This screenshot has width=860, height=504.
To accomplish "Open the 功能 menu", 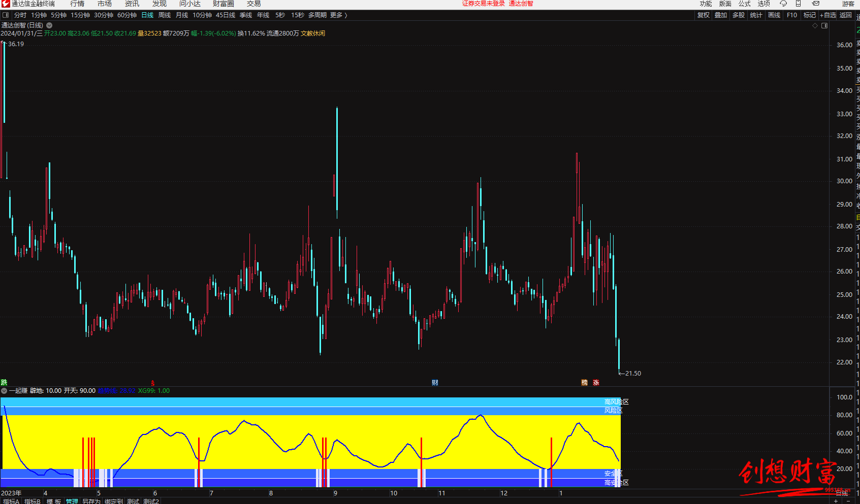I will [706, 4].
